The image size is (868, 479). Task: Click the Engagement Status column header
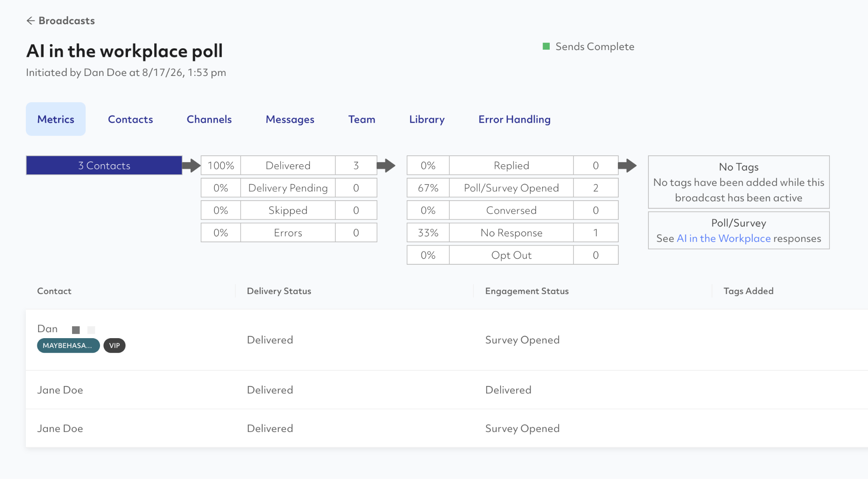pos(527,291)
